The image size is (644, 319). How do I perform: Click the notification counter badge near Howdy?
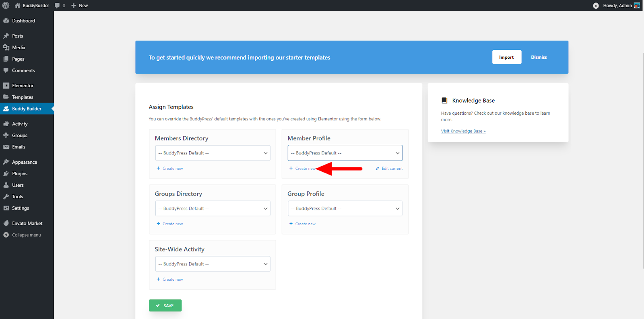pos(596,6)
